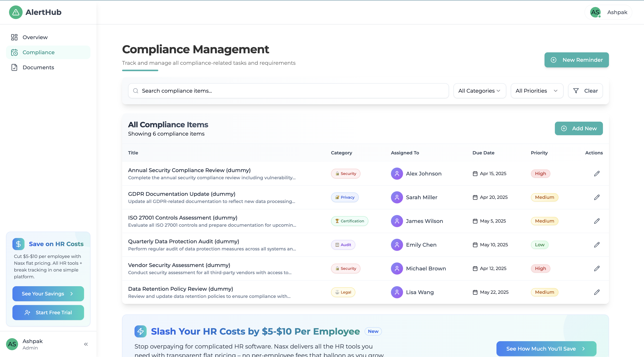Click Emily Chen's purple user avatar
The width and height of the screenshot is (644, 357).
pyautogui.click(x=397, y=245)
